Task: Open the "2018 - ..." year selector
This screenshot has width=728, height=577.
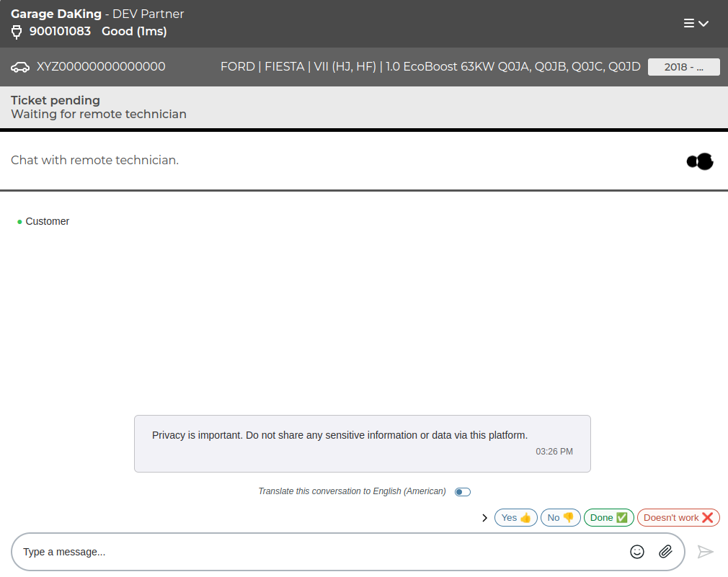Action: pyautogui.click(x=683, y=66)
